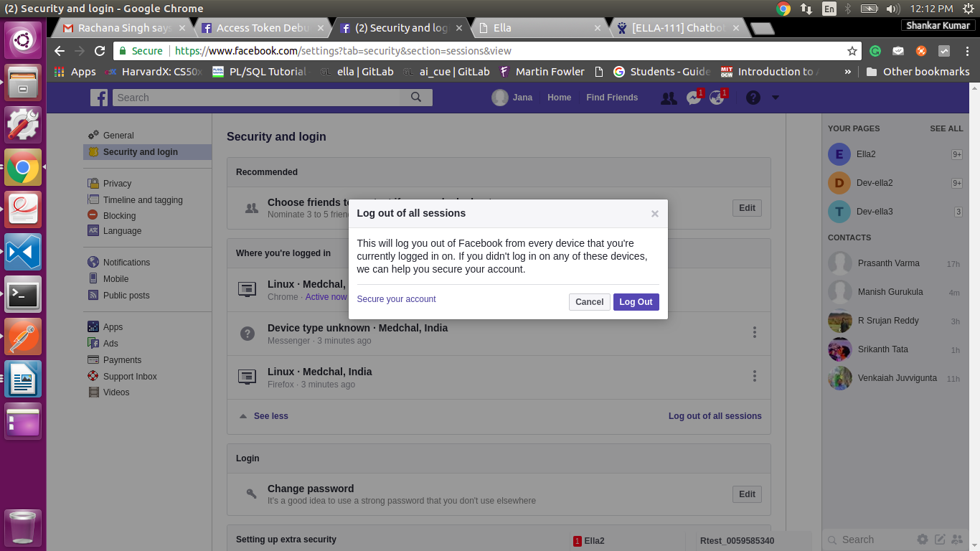Open Language settings
This screenshot has width=980, height=551.
tap(122, 231)
